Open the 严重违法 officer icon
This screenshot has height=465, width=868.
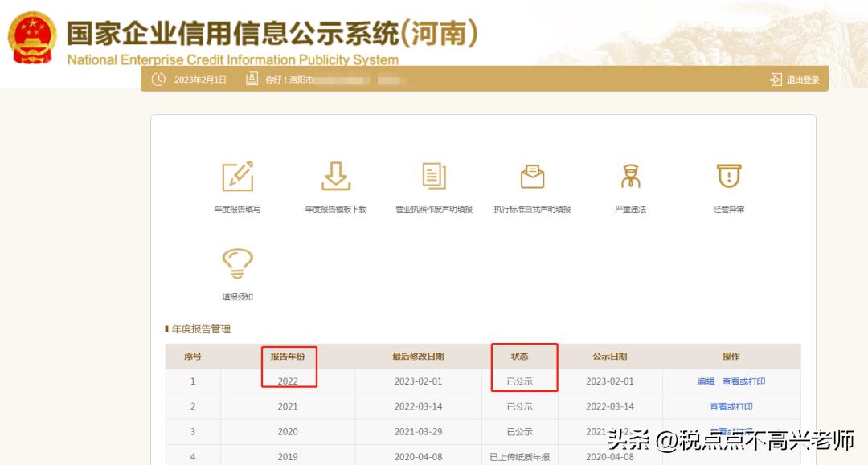tap(630, 177)
